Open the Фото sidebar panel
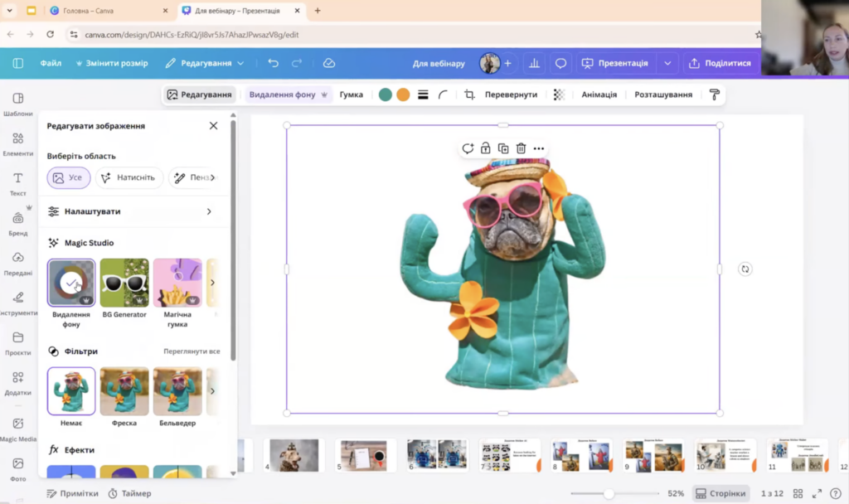The height and width of the screenshot is (504, 849). [18, 470]
